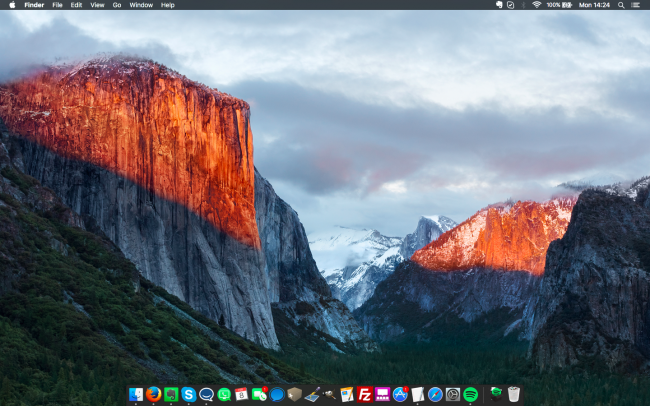650x406 pixels.
Task: Open System Preferences from the dock
Action: click(453, 394)
